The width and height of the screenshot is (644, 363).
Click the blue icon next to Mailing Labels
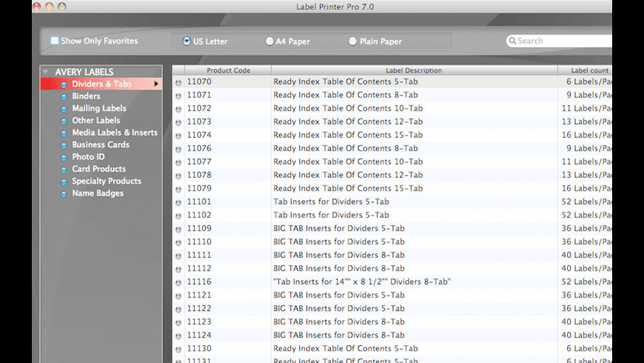tap(64, 109)
